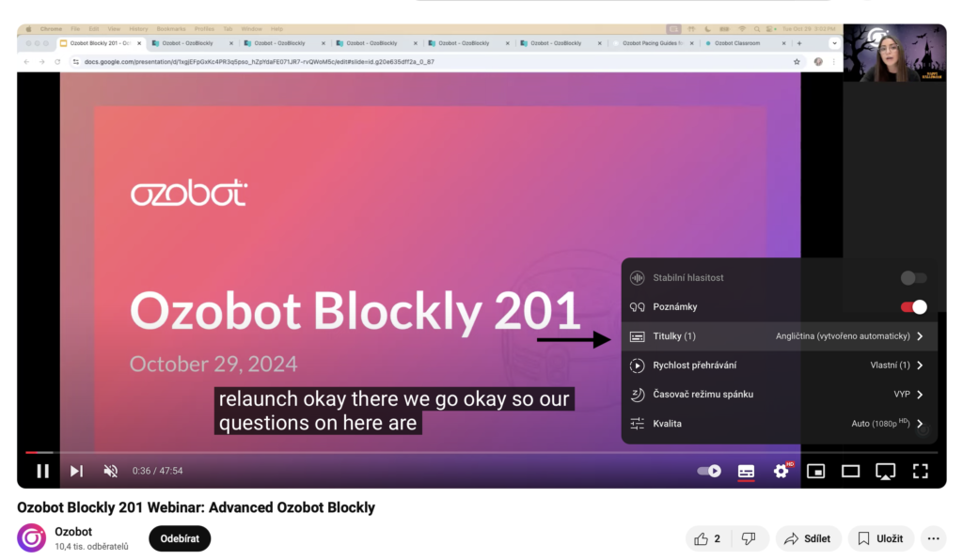The image size is (963, 560).
Task: Click the Stabilní hlasitost waveform icon
Action: [638, 278]
